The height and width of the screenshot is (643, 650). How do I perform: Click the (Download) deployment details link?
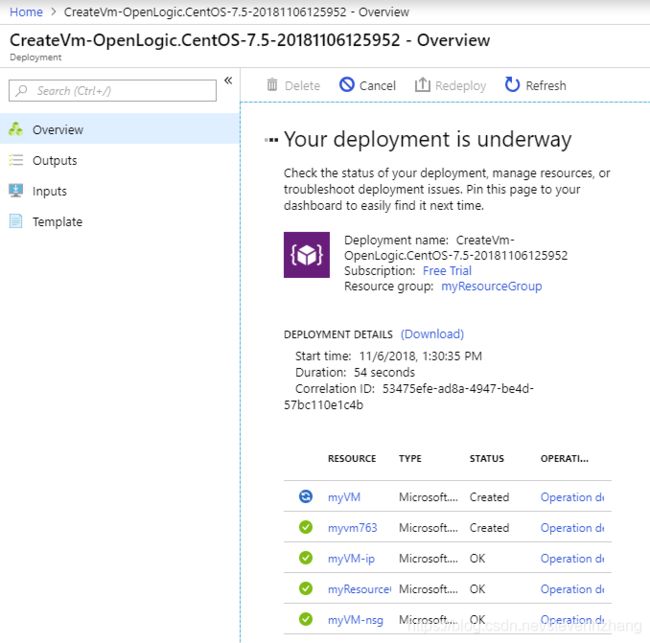432,334
